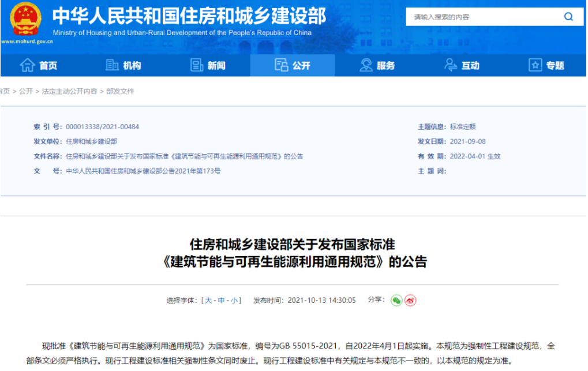Select medium font size 中
588x371 pixels.
point(221,301)
